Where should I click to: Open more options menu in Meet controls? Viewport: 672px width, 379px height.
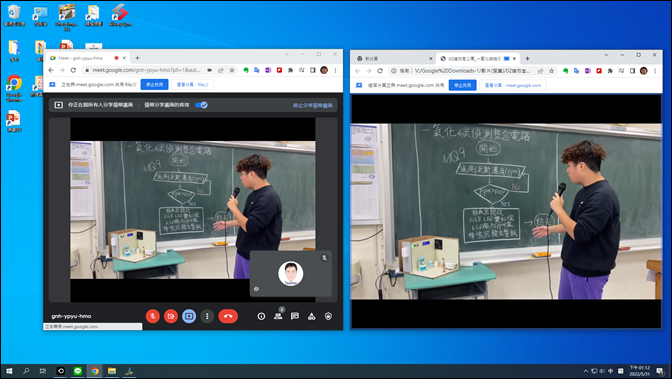pos(207,316)
